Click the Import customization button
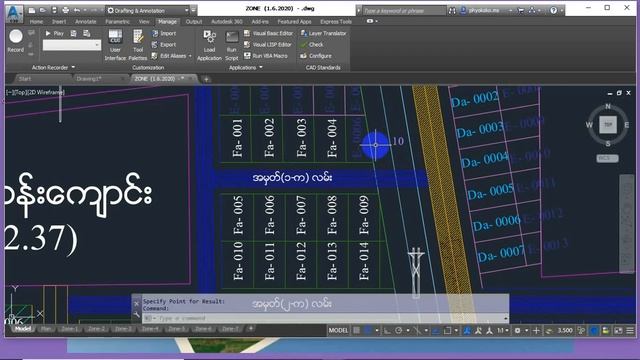 point(164,33)
